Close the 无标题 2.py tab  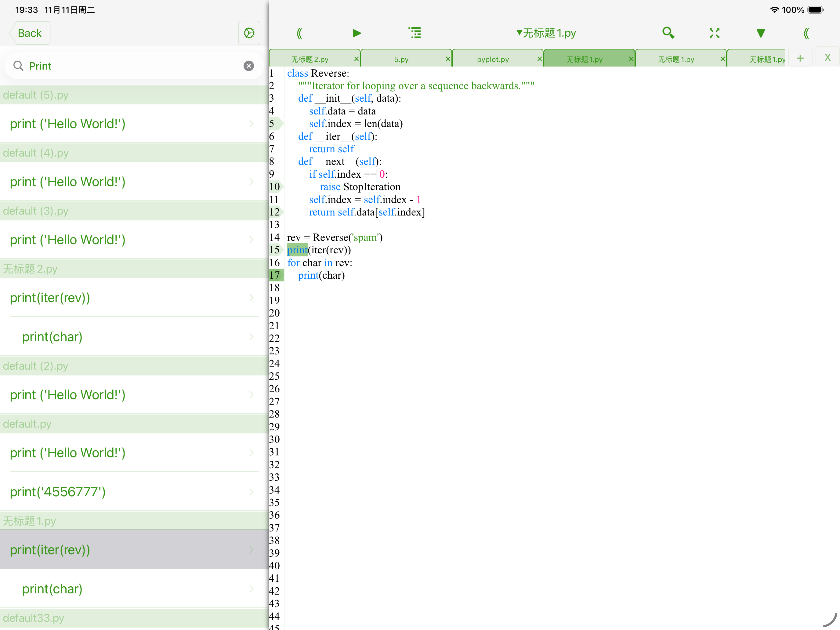[x=356, y=59]
